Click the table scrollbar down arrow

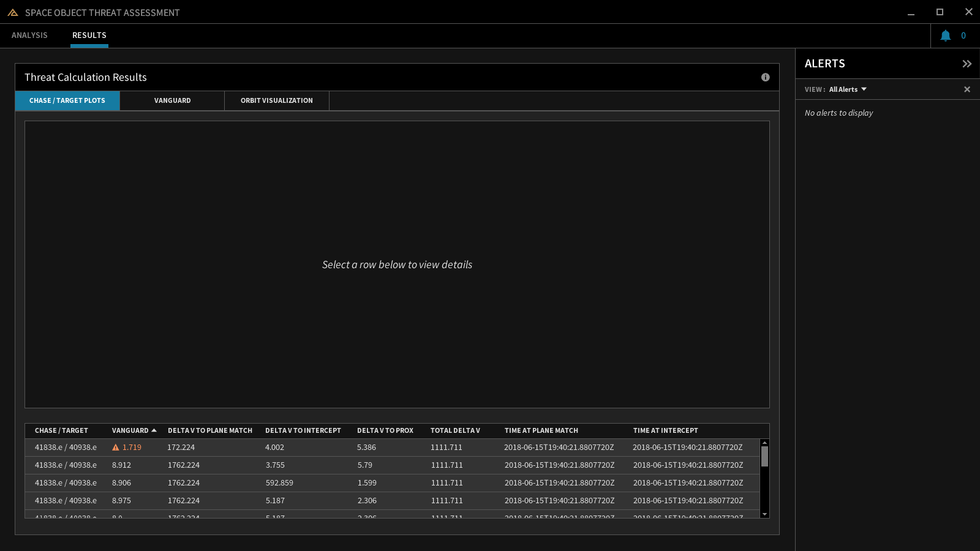pyautogui.click(x=764, y=514)
